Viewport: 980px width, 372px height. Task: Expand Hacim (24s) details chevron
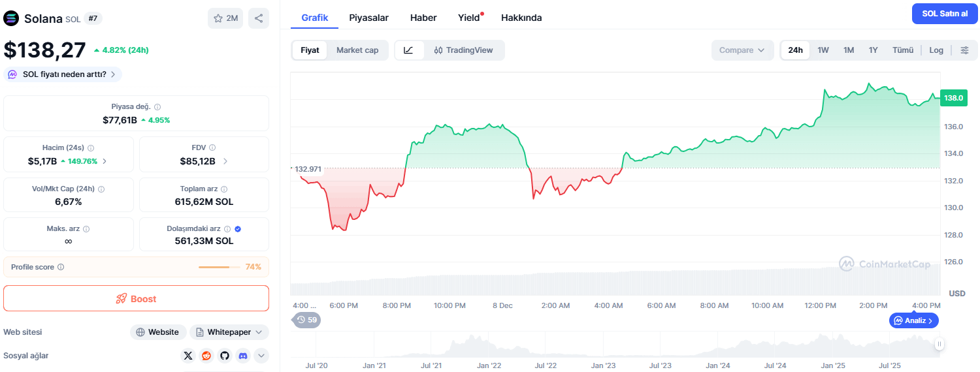click(x=105, y=161)
